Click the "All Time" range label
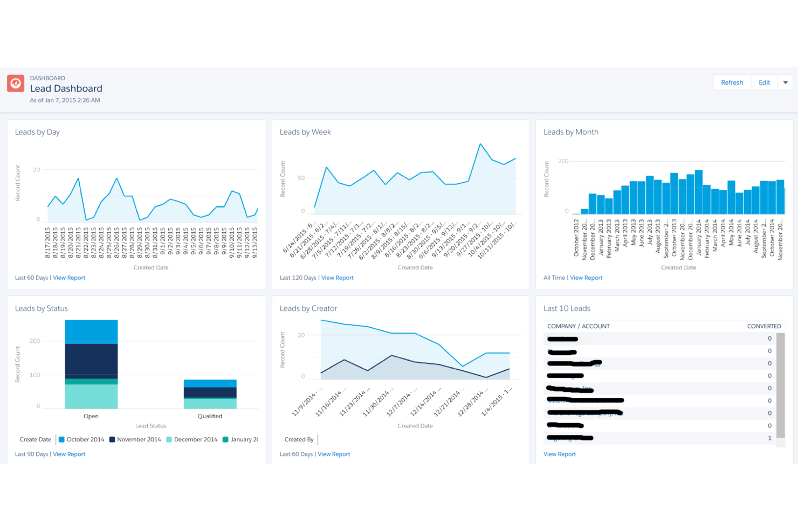798x532 pixels. pos(554,278)
